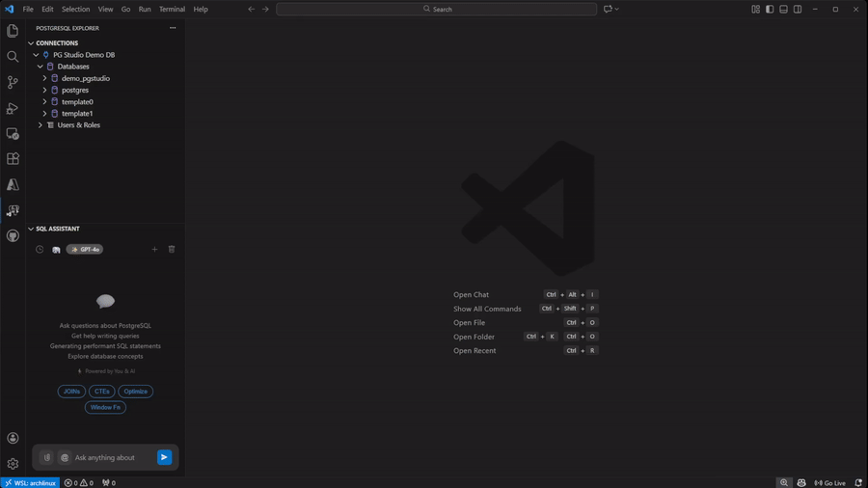This screenshot has height=488, width=868.
Task: Open the Terminal menu
Action: pos(172,10)
